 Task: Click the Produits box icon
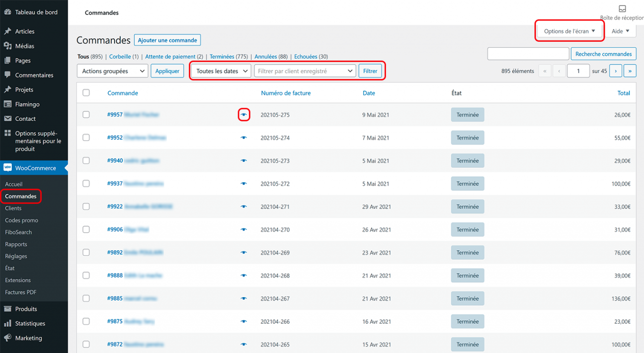pyautogui.click(x=8, y=309)
